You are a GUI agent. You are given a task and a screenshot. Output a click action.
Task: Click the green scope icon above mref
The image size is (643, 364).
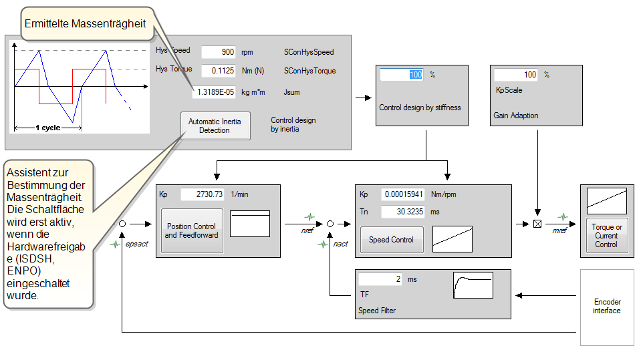point(563,217)
